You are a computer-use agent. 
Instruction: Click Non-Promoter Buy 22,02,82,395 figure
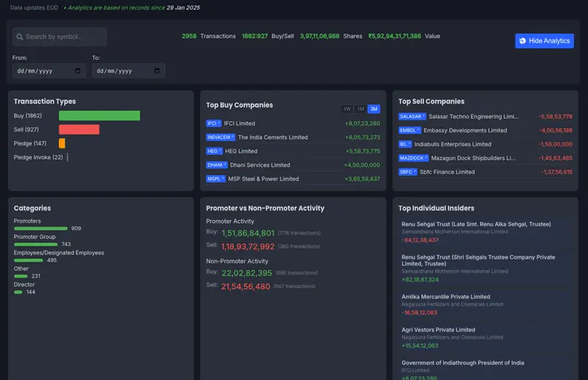246,273
